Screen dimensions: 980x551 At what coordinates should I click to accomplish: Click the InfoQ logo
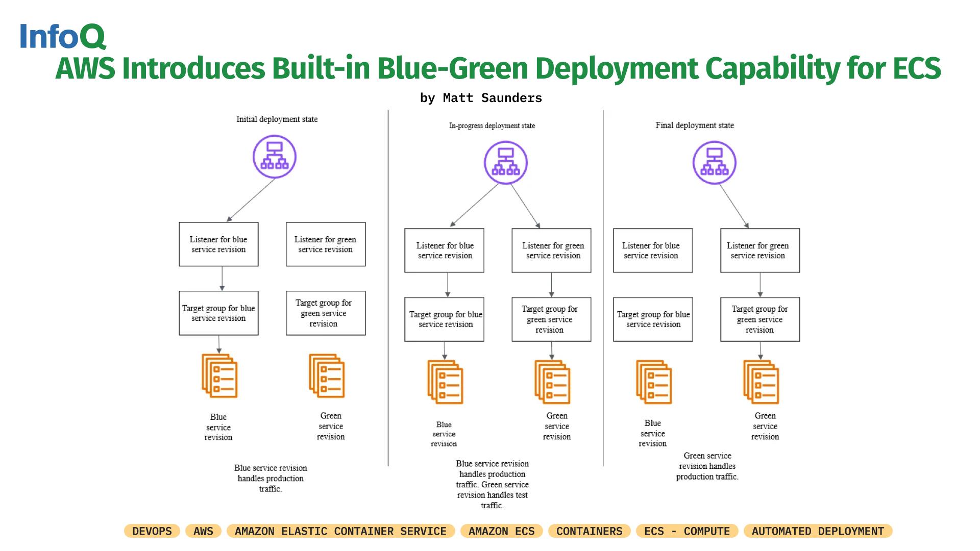point(62,36)
